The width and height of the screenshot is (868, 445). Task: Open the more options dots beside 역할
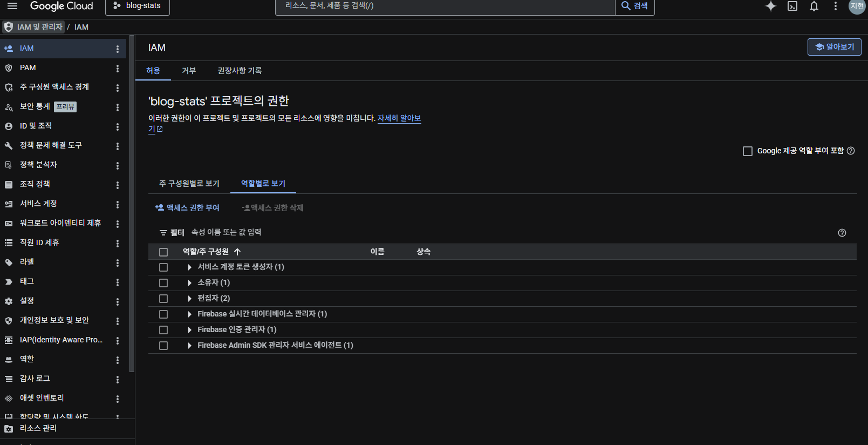point(118,360)
